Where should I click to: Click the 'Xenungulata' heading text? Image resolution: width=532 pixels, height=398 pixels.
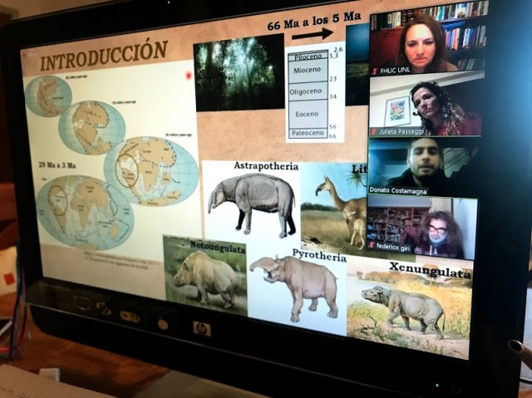(x=431, y=271)
